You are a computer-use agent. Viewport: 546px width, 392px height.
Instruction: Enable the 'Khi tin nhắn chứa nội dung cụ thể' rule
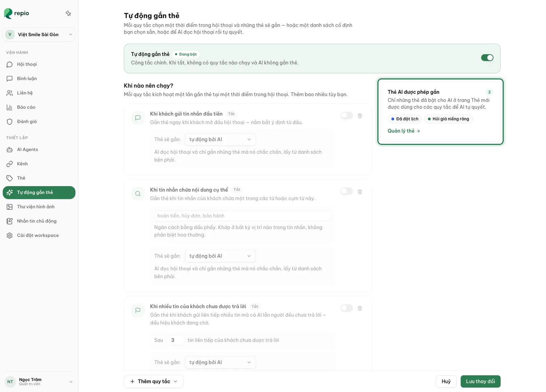pyautogui.click(x=347, y=191)
